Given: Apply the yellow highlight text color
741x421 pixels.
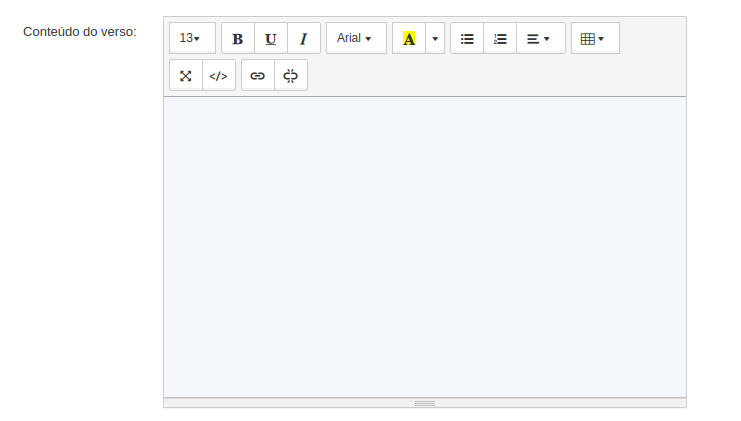Looking at the screenshot, I should coord(409,38).
